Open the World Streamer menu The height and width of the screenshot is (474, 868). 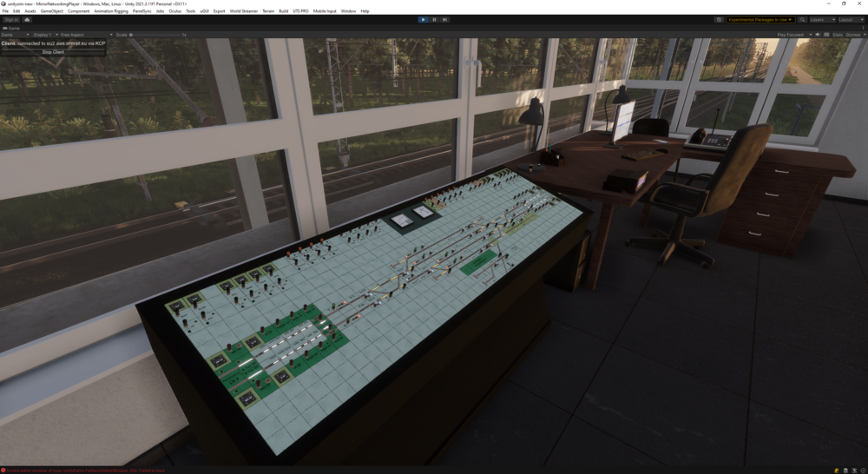(x=244, y=11)
